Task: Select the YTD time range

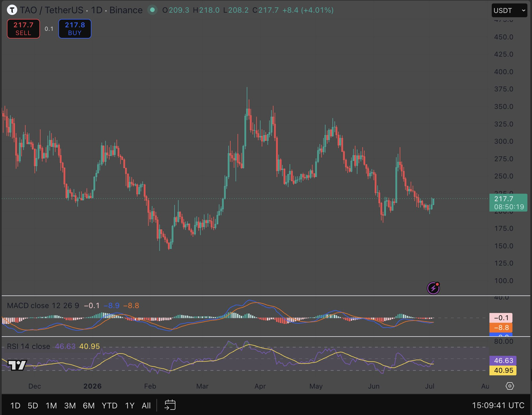Action: pos(110,406)
